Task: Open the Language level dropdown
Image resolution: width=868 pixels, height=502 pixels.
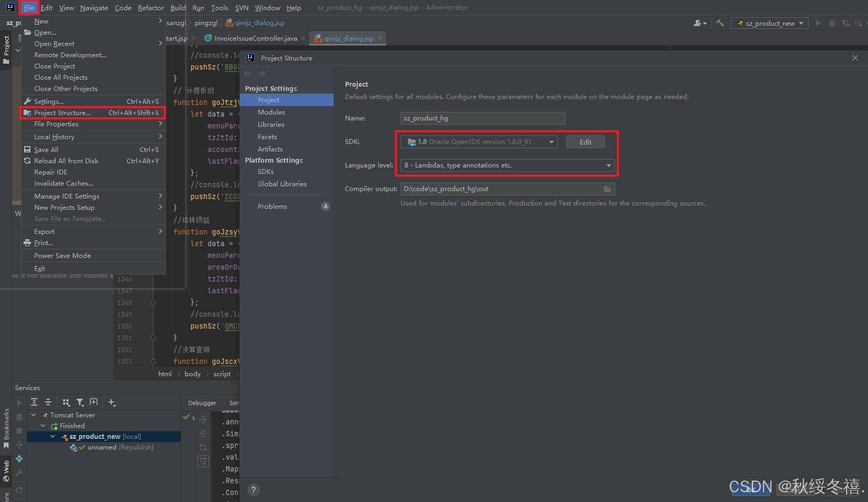Action: tap(608, 165)
